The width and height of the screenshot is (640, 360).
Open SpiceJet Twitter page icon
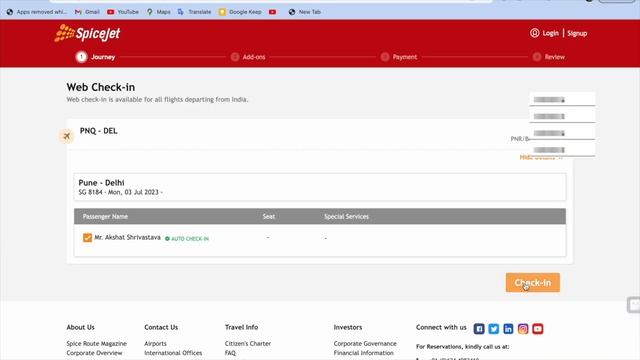point(493,329)
